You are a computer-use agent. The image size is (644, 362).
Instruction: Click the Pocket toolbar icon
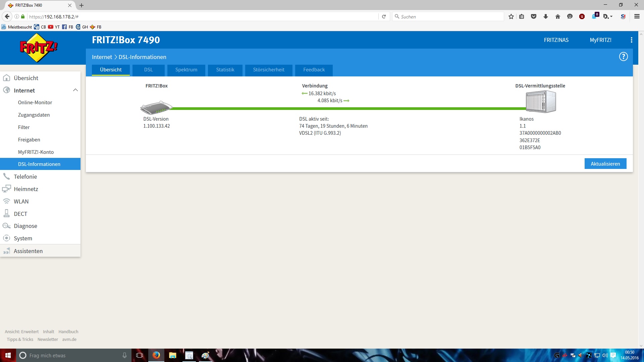(x=533, y=16)
